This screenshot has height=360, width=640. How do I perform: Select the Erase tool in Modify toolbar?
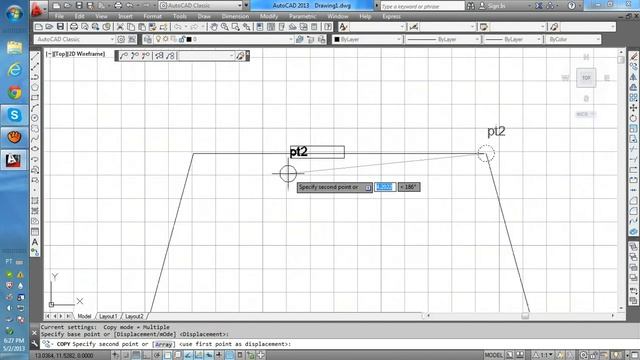[x=633, y=56]
